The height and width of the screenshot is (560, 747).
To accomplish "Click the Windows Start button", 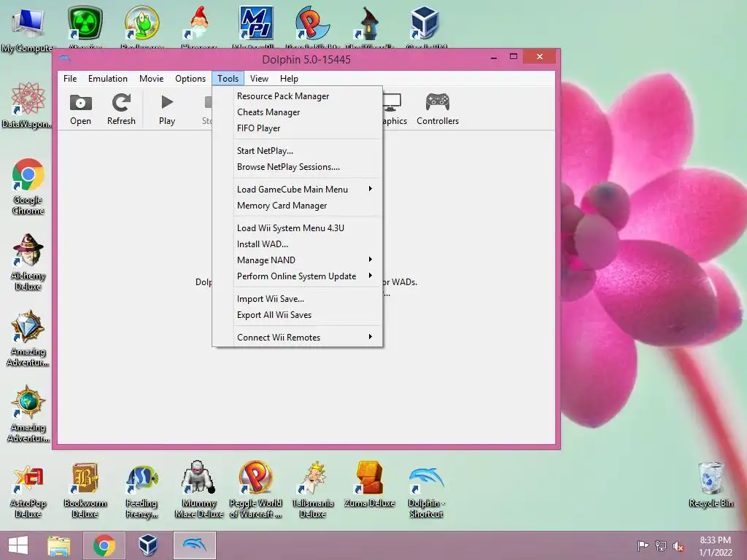I will [x=18, y=545].
